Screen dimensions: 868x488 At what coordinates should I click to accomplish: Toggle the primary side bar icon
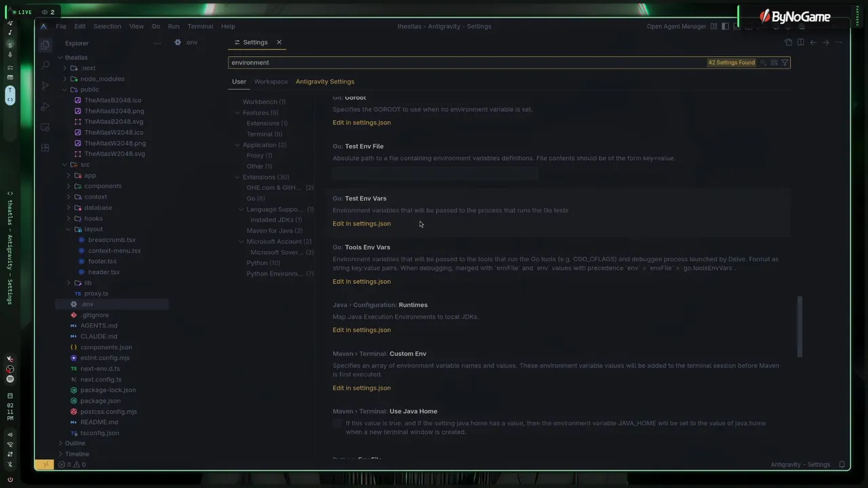(725, 26)
